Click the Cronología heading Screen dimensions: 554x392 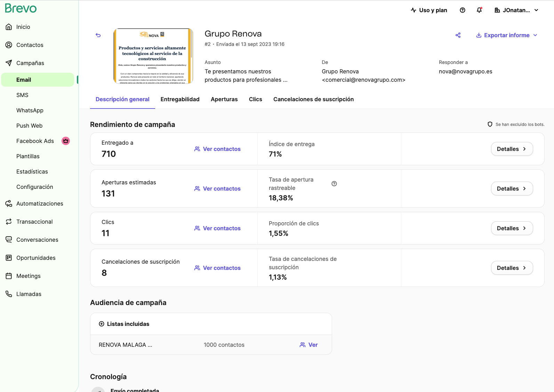[x=109, y=377]
